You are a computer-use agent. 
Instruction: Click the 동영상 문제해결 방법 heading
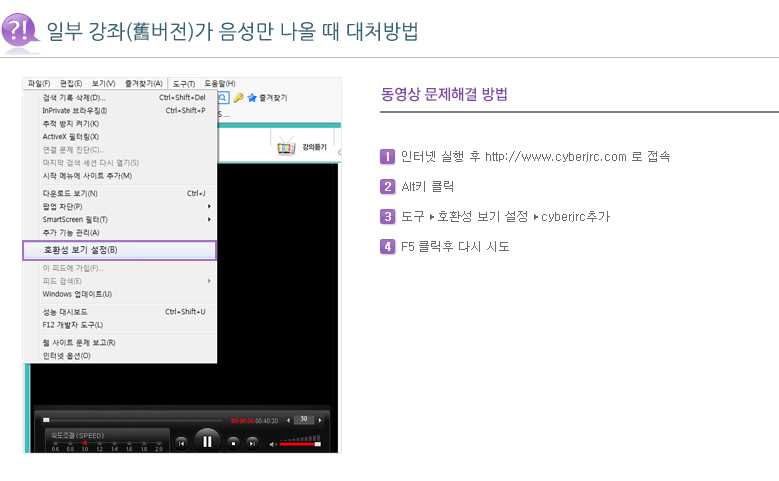444,94
